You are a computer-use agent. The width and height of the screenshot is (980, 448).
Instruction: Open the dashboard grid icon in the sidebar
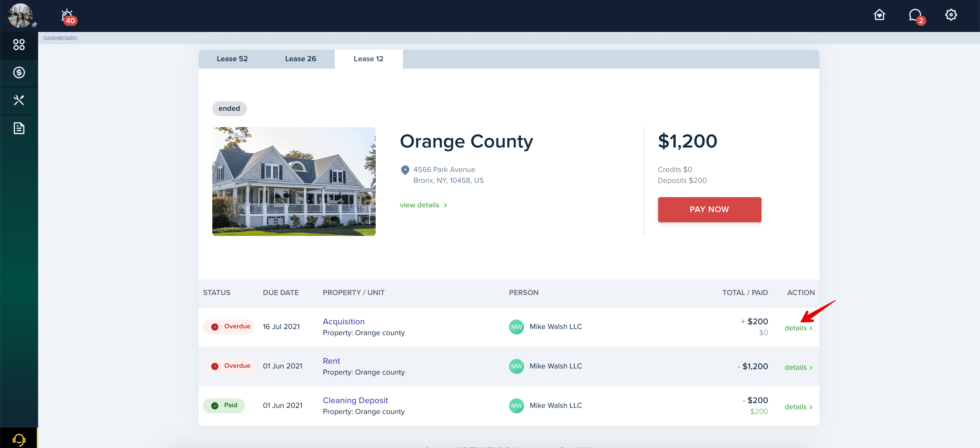[19, 45]
